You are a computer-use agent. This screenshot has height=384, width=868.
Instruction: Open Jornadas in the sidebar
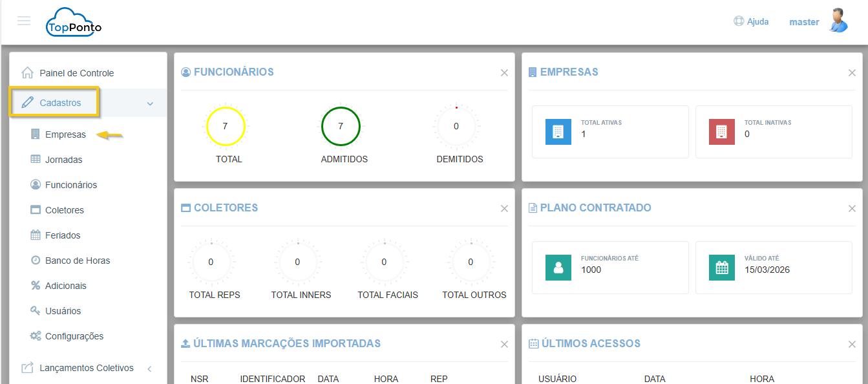[x=63, y=160]
